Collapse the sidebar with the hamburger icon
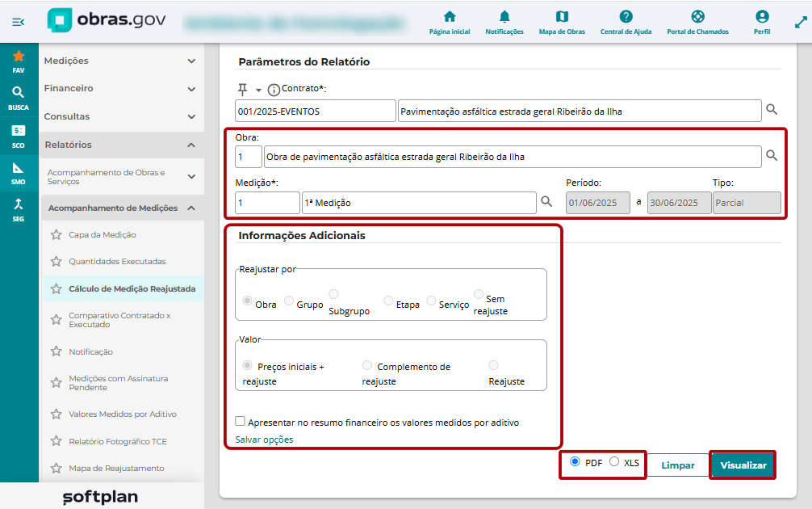812x509 pixels. pos(18,22)
